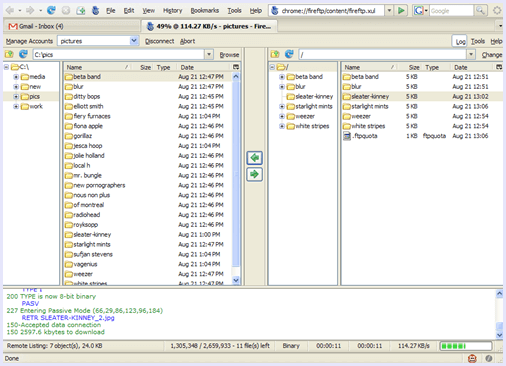Viewport: 506px width, 366px height.
Task: Open the History menu
Action: (x=172, y=11)
